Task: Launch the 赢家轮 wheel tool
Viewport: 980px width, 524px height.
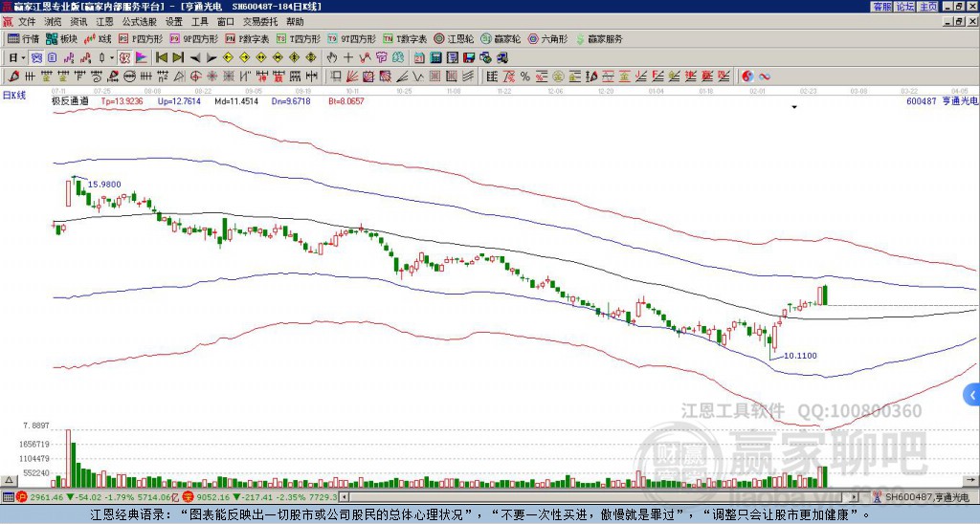Action: click(501, 38)
